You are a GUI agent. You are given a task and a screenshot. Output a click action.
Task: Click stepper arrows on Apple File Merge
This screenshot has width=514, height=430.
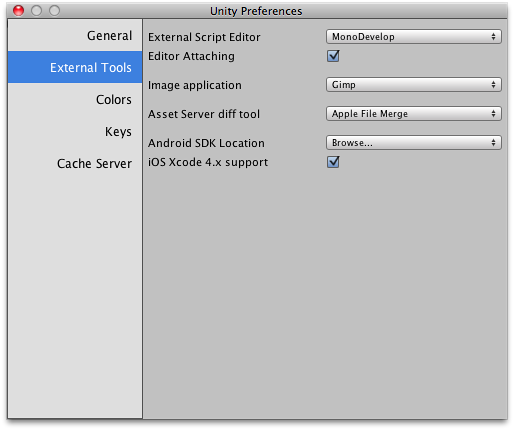click(x=493, y=114)
